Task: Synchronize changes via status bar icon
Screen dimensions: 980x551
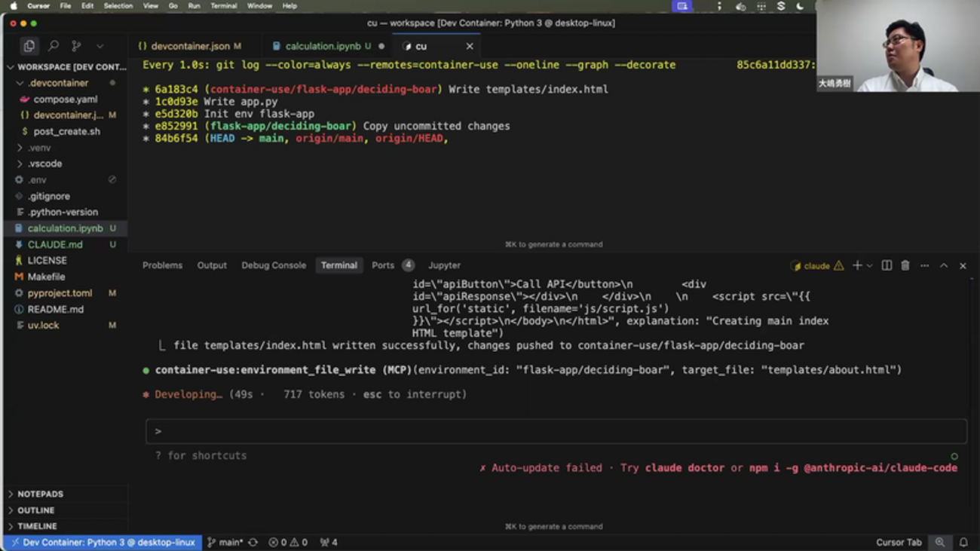Action: [x=253, y=543]
